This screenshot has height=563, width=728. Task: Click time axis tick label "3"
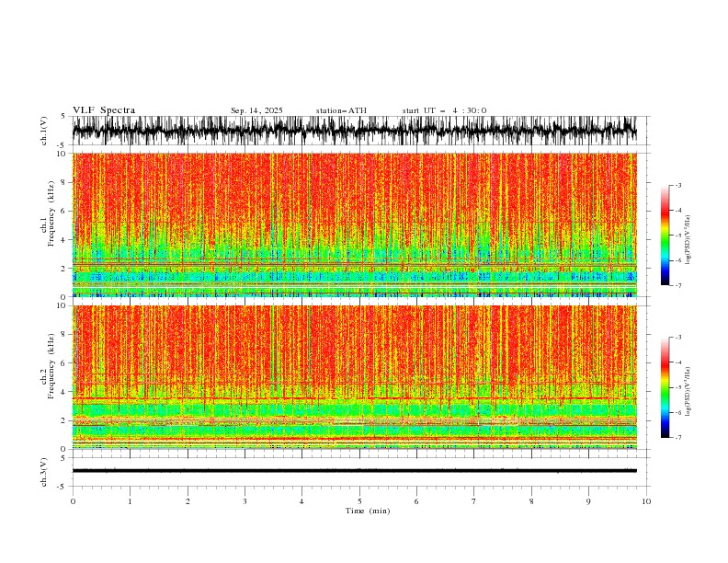tap(245, 501)
